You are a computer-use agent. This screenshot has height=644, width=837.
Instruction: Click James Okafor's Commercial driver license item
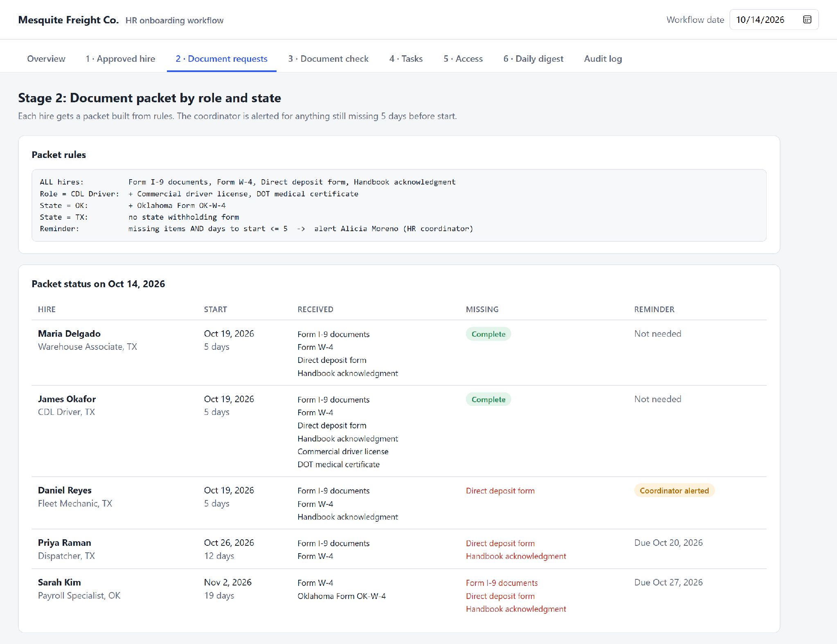click(343, 451)
